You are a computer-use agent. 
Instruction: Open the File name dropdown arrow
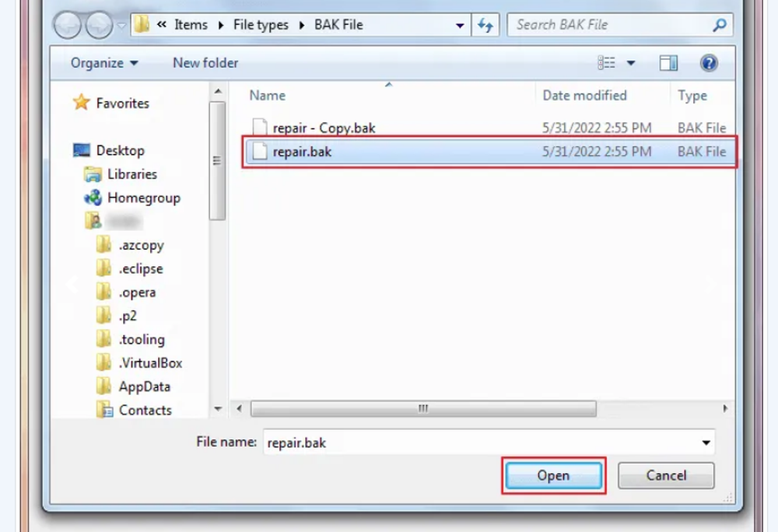(x=706, y=443)
